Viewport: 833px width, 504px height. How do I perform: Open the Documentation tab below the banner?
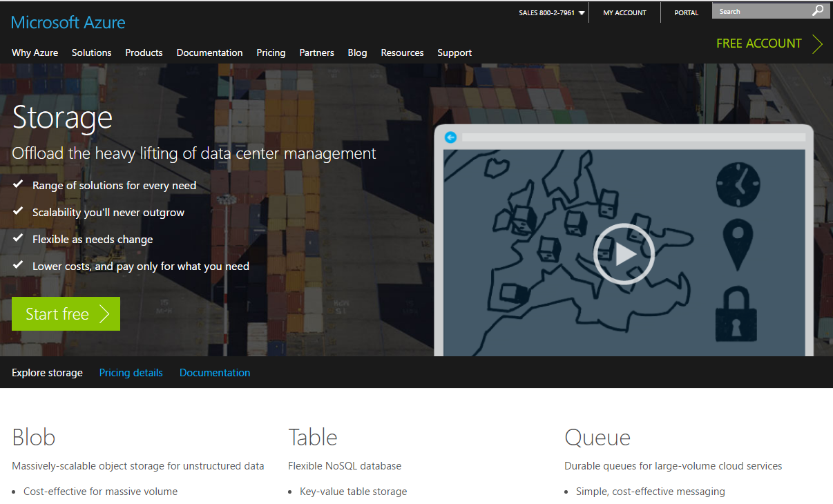point(215,373)
